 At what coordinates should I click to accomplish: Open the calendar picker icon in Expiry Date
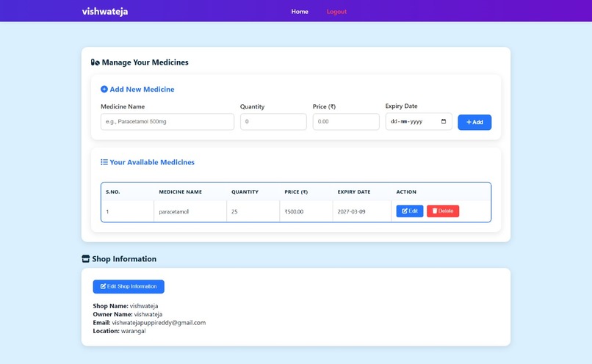pyautogui.click(x=444, y=122)
